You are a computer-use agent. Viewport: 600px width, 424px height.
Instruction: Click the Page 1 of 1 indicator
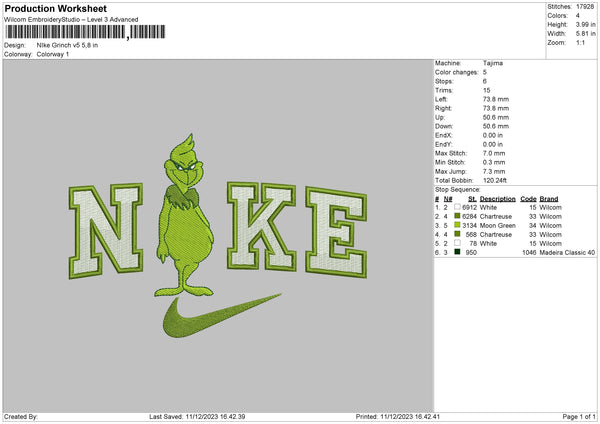(x=579, y=417)
